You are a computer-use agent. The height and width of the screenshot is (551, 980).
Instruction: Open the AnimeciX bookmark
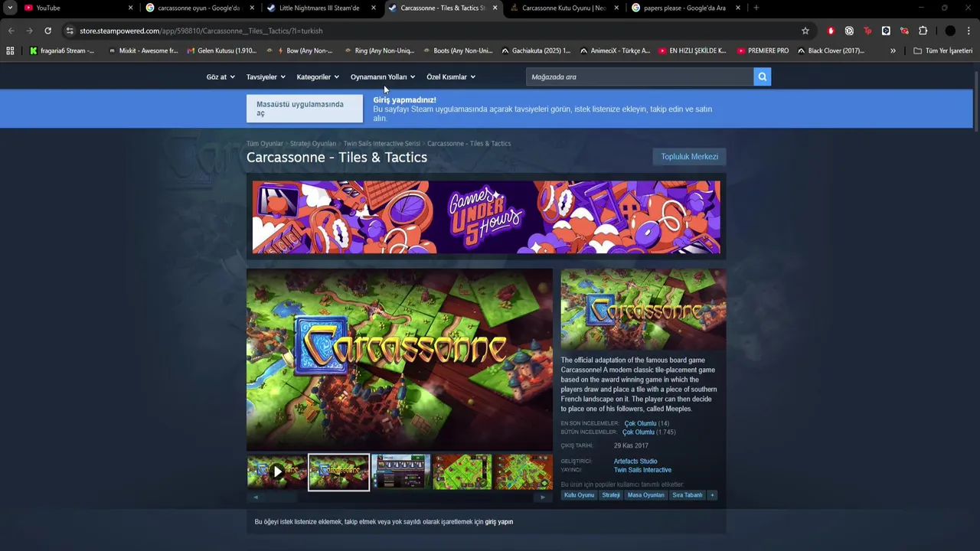point(616,51)
